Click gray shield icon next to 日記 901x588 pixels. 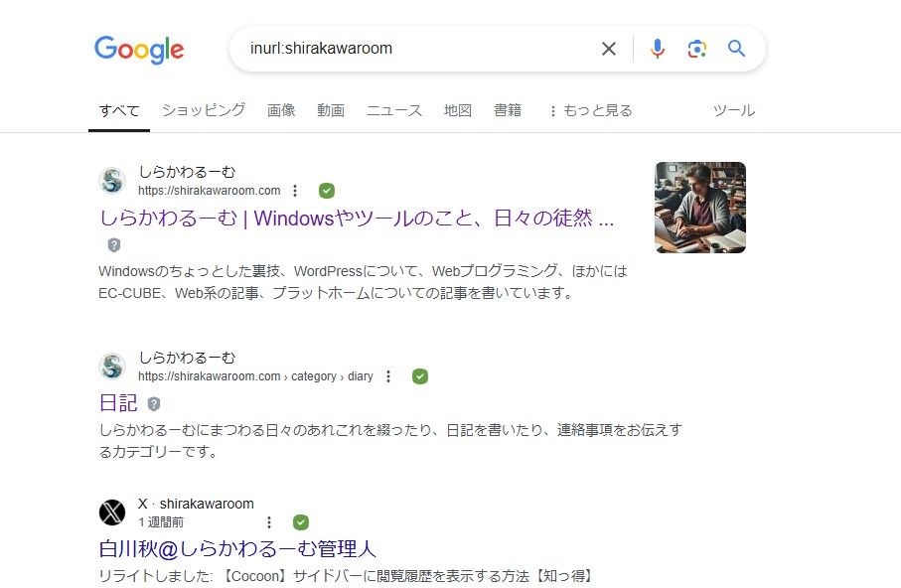tap(154, 404)
